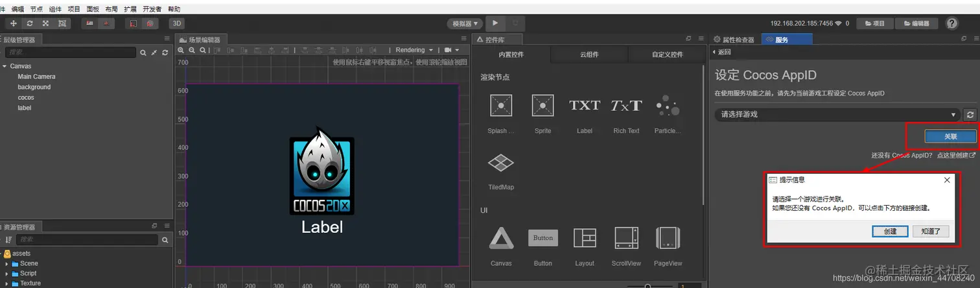980x288 pixels.
Task: Open the 项目 project folder
Action: click(875, 23)
